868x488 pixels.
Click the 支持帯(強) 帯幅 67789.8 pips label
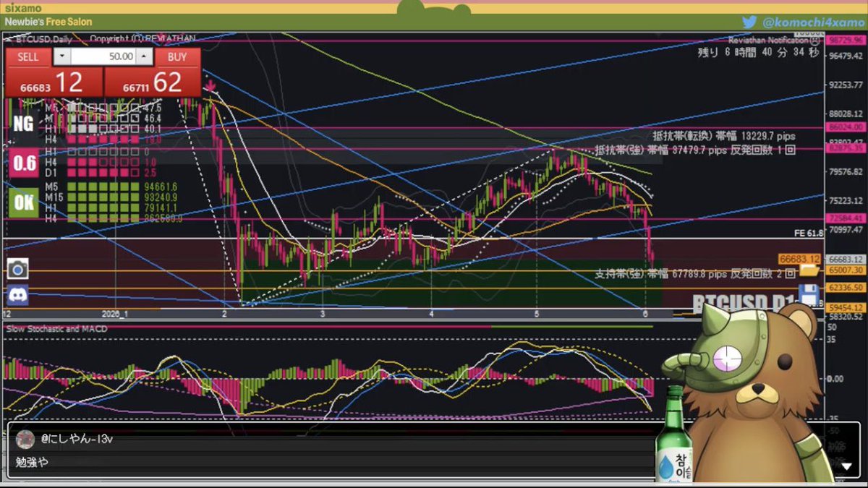pos(695,273)
